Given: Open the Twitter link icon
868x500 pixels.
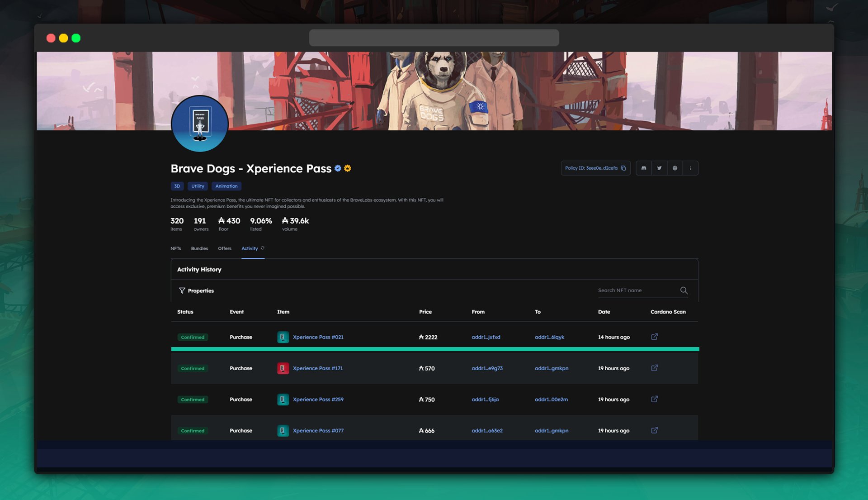Looking at the screenshot, I should click(x=659, y=168).
